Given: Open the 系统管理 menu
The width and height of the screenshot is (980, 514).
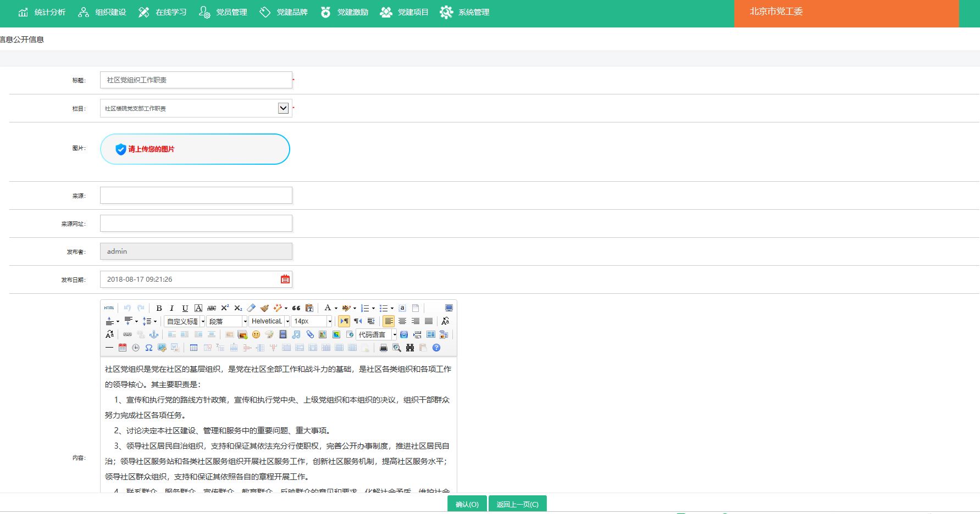Looking at the screenshot, I should tap(464, 12).
